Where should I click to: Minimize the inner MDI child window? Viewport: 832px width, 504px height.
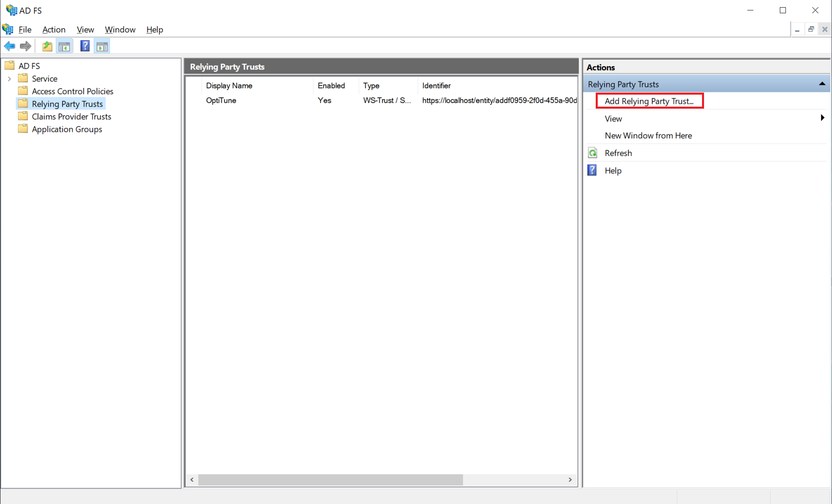(x=797, y=29)
